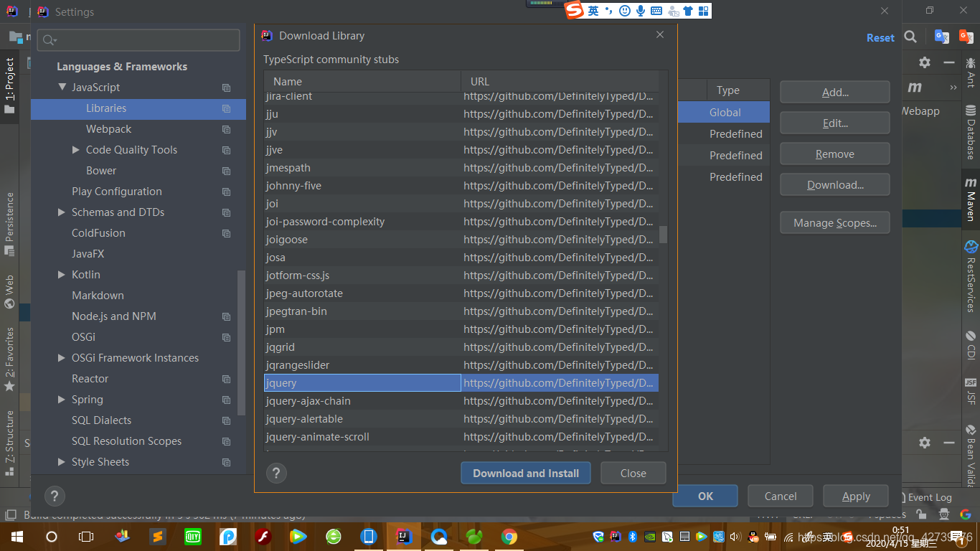980x551 pixels.
Task: Click the Windows Start button
Action: click(x=17, y=536)
